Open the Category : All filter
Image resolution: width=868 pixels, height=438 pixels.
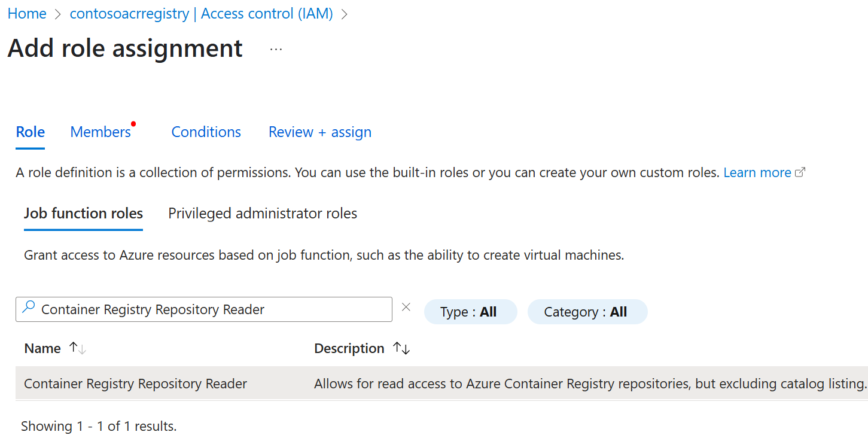[x=587, y=312]
